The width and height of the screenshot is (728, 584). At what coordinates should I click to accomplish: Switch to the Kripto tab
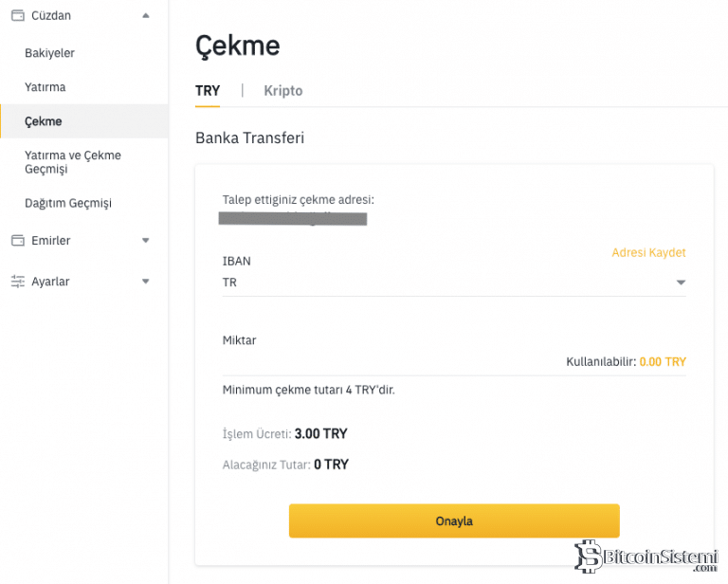283,91
